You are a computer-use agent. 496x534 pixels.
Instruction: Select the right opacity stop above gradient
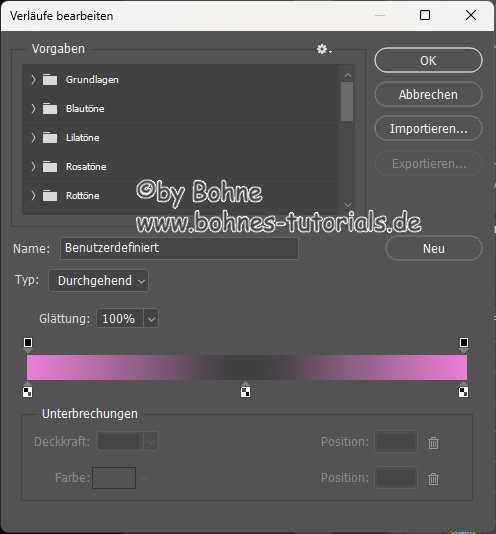(464, 345)
